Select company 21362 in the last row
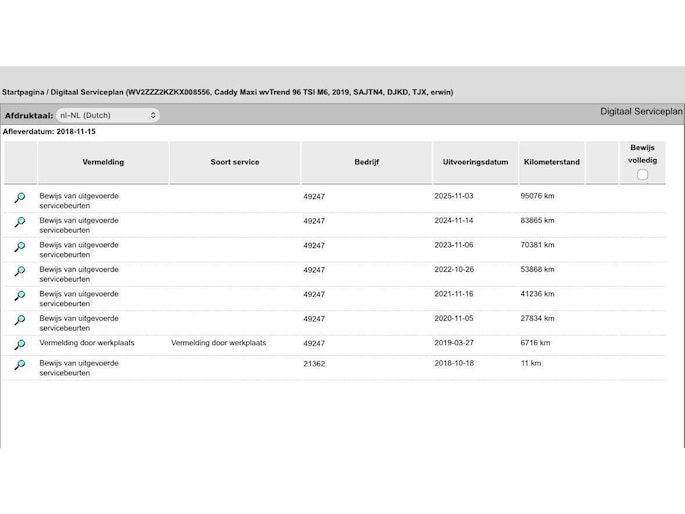This screenshot has height=514, width=685. pyautogui.click(x=314, y=364)
